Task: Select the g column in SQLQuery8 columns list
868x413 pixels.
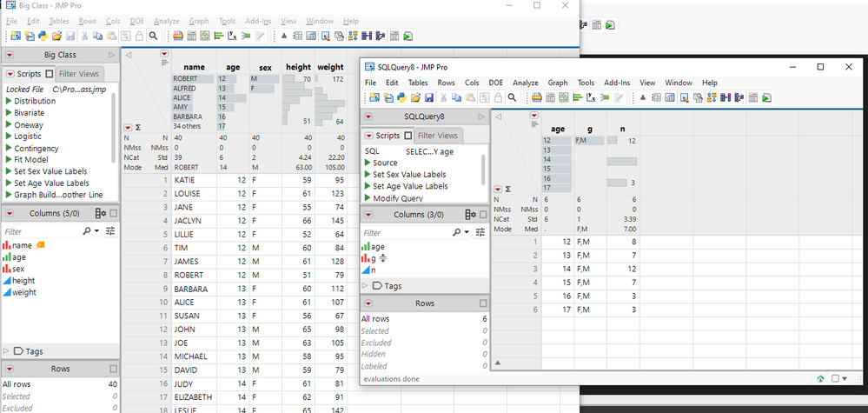Action: click(374, 258)
